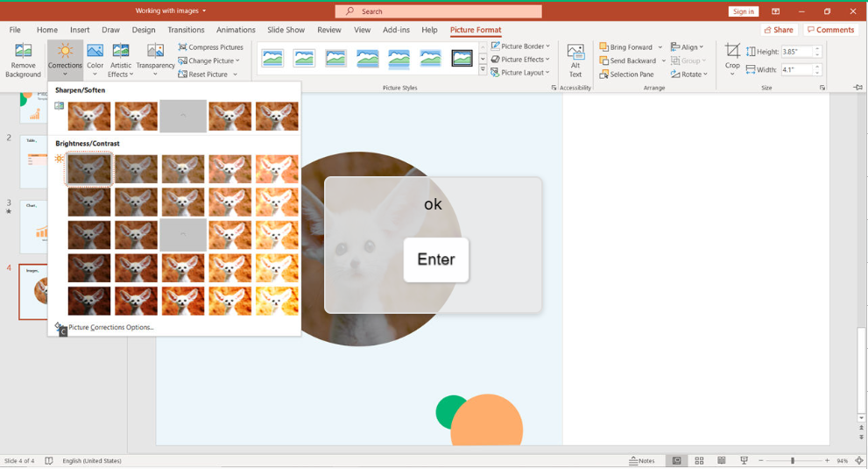Switch to Slide Sorter view
Screen dimensions: 868x469
tap(699, 461)
